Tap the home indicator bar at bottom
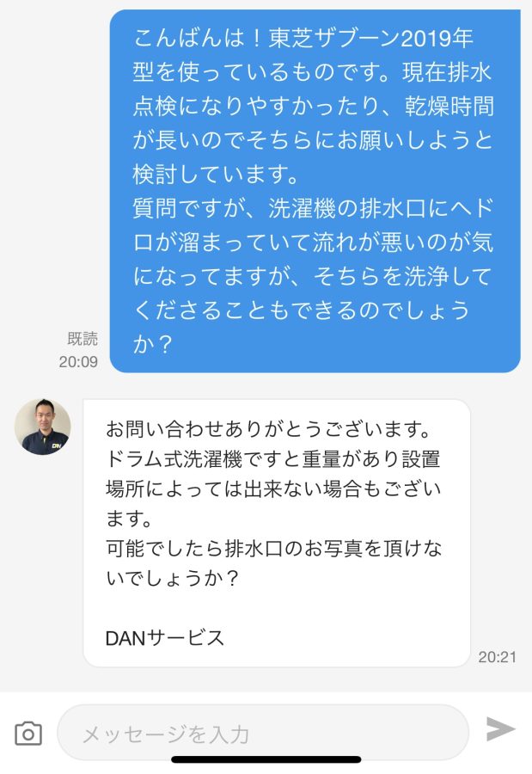The height and width of the screenshot is (774, 532). coord(266,759)
